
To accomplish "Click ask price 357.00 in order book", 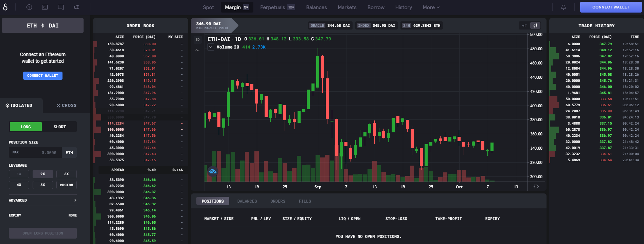I will (149, 56).
